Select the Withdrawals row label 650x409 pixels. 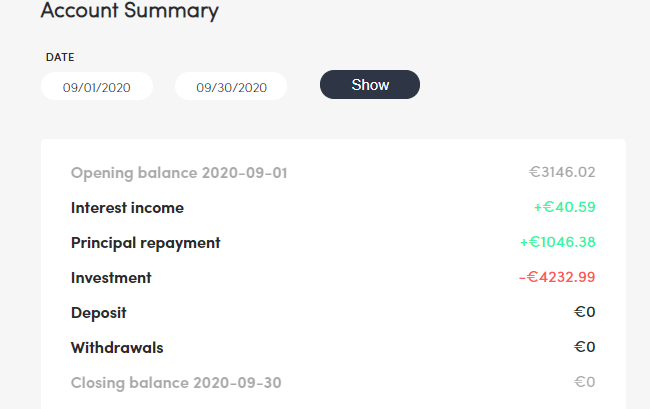tap(117, 348)
